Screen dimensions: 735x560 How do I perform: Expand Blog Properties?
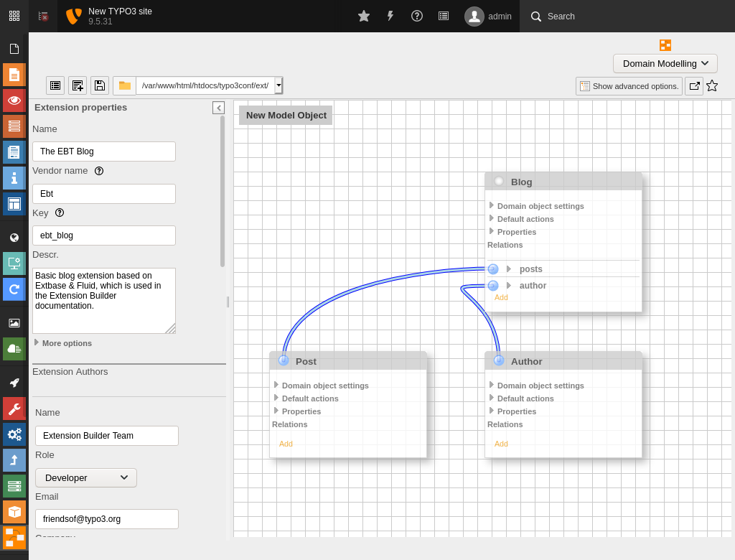[x=512, y=232]
